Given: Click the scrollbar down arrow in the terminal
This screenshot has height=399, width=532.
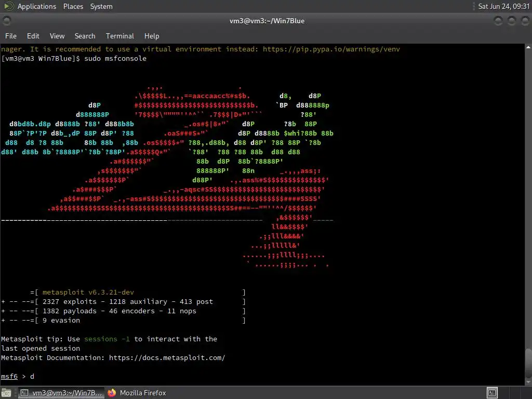Looking at the screenshot, I should pos(528,382).
